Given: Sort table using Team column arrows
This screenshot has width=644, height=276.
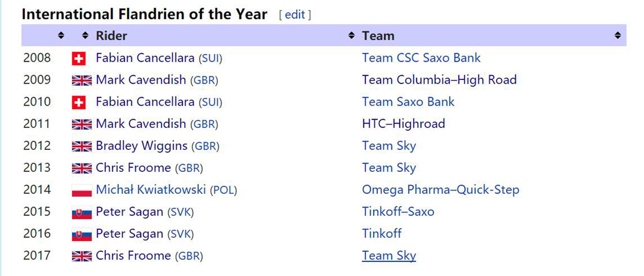Looking at the screenshot, I should [352, 36].
